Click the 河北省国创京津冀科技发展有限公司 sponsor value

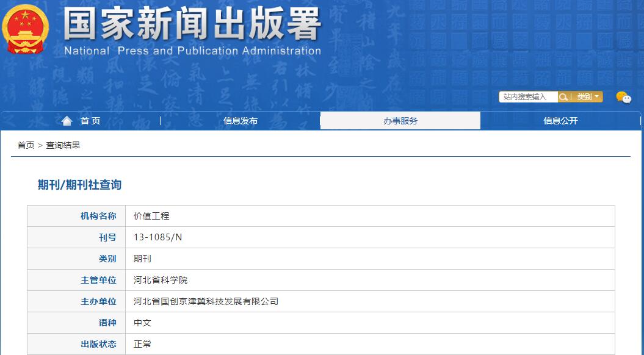coord(206,301)
